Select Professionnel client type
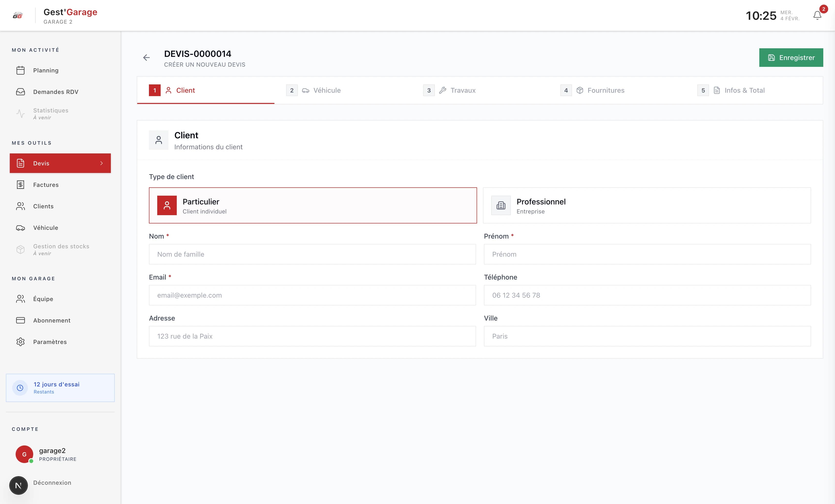The image size is (835, 504). pyautogui.click(x=647, y=205)
